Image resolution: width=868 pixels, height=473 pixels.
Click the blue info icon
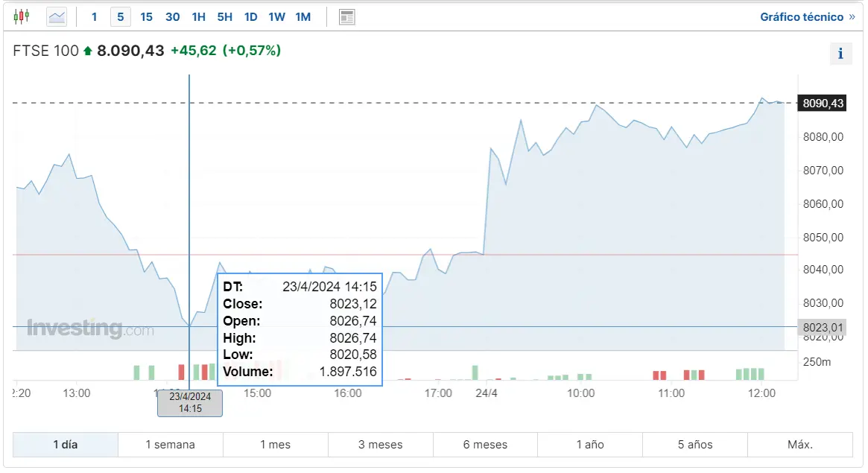pos(840,54)
